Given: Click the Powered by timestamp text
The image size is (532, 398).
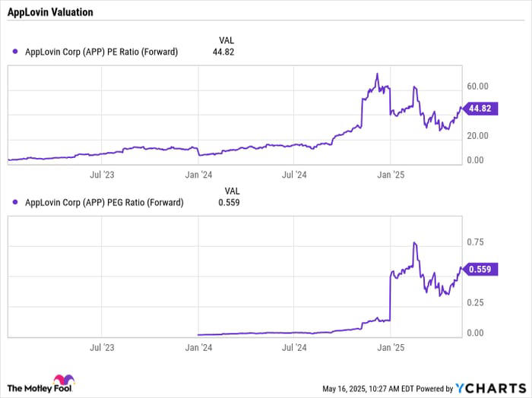Looking at the screenshot, I should [x=388, y=389].
